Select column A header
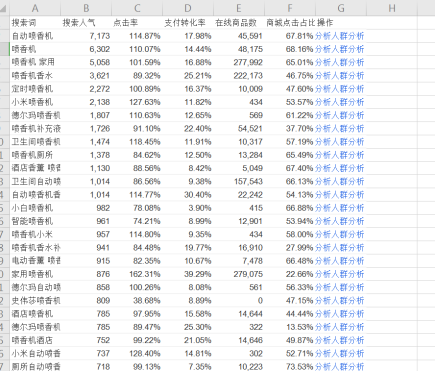 tap(35, 8)
